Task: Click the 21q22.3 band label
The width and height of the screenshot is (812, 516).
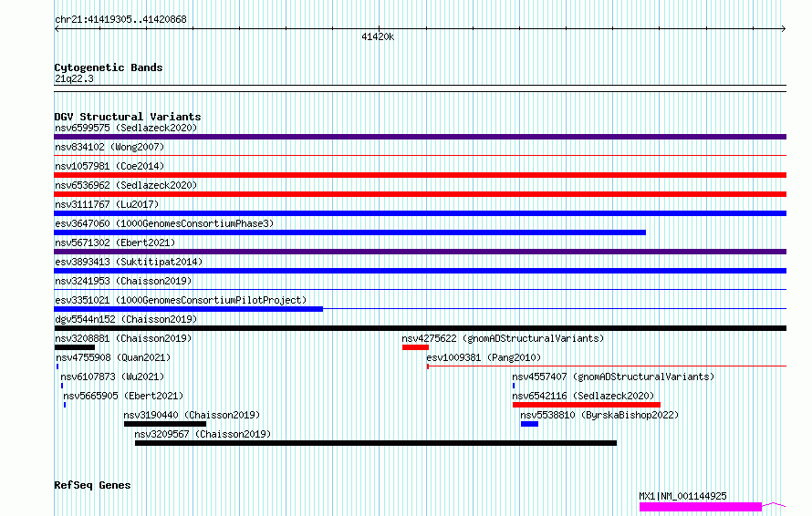Action: 74,78
